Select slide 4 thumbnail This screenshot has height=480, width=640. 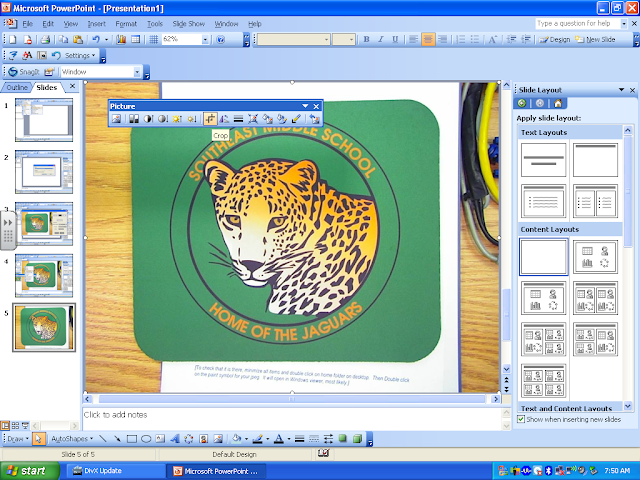point(44,276)
